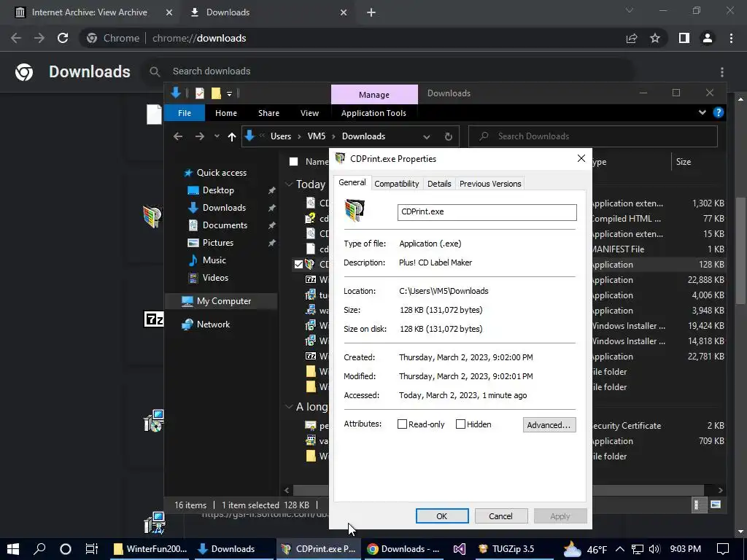Image resolution: width=747 pixels, height=560 pixels.
Task: Select Quick access in navigation pane
Action: tap(222, 172)
